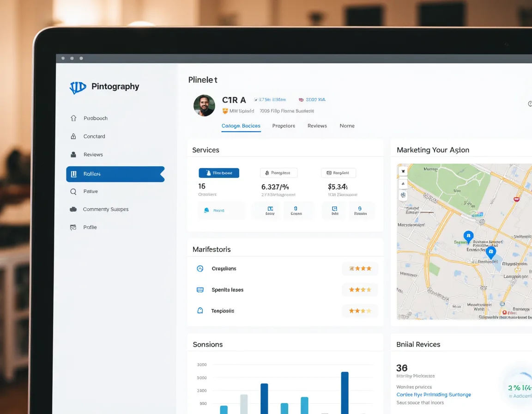Click the tallest dark blue chart bar
This screenshot has width=532, height=414.
pos(345,393)
